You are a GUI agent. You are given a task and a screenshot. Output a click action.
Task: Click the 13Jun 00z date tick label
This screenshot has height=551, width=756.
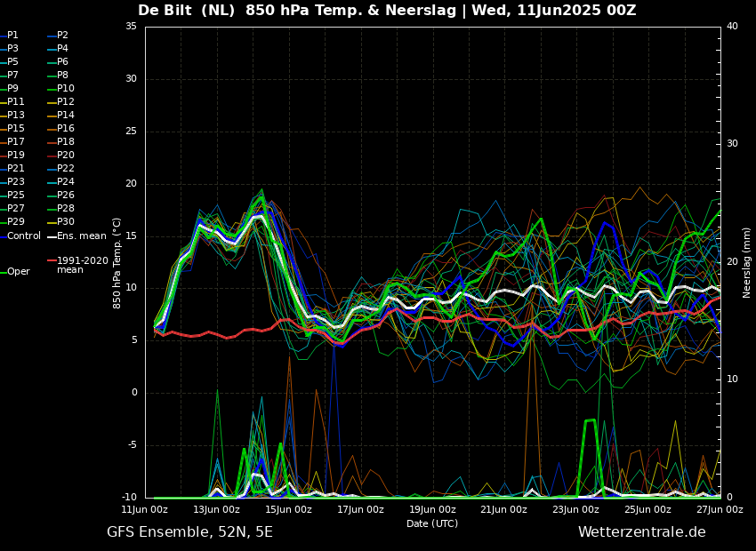click(x=216, y=510)
